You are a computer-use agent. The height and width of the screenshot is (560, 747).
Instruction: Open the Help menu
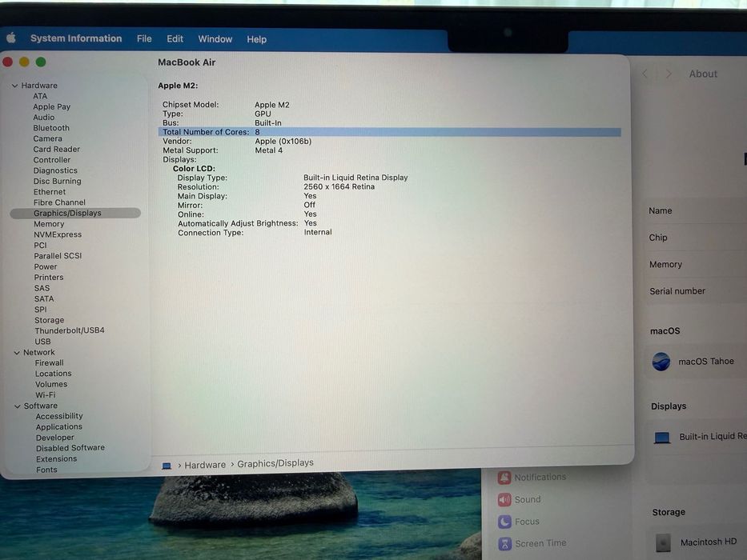(x=256, y=39)
